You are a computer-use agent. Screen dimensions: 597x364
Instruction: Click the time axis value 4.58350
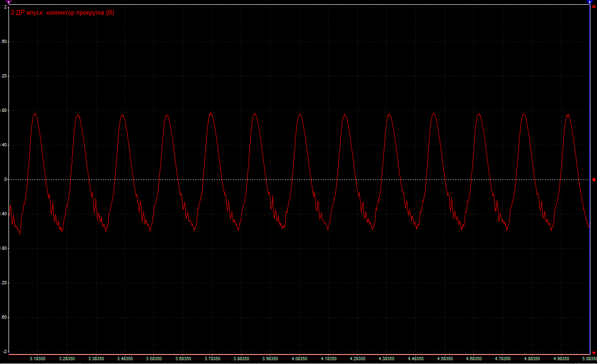click(x=444, y=359)
